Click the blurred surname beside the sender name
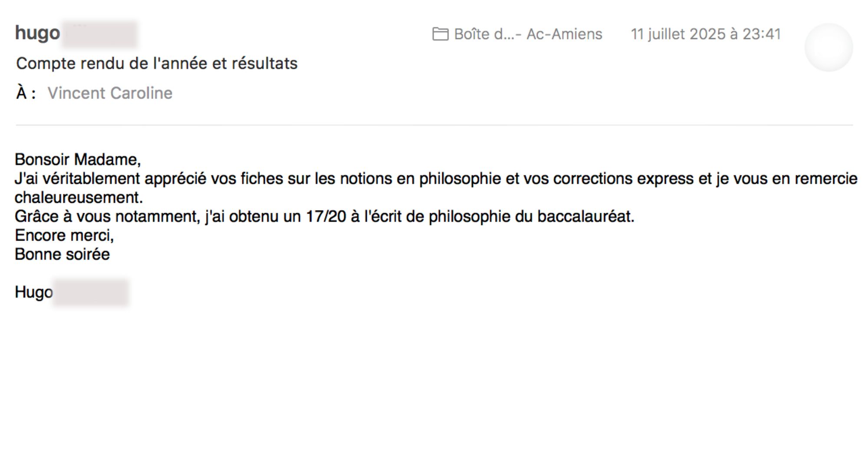Screen dimensions: 868x469 99,34
